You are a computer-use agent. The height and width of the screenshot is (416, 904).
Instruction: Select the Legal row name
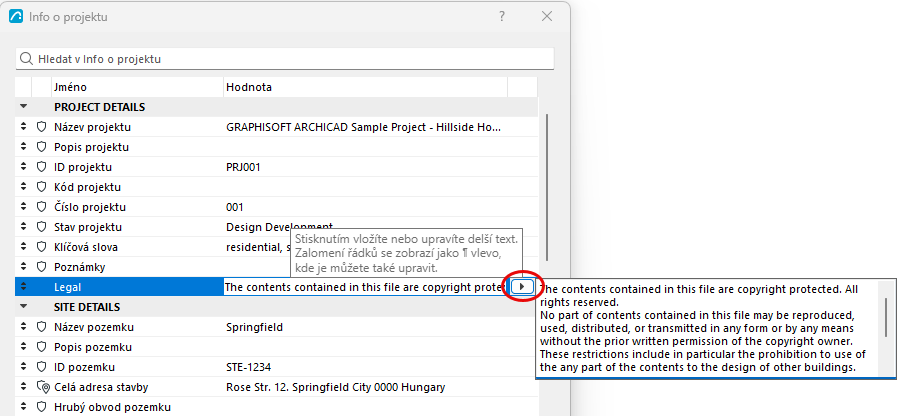click(x=67, y=287)
